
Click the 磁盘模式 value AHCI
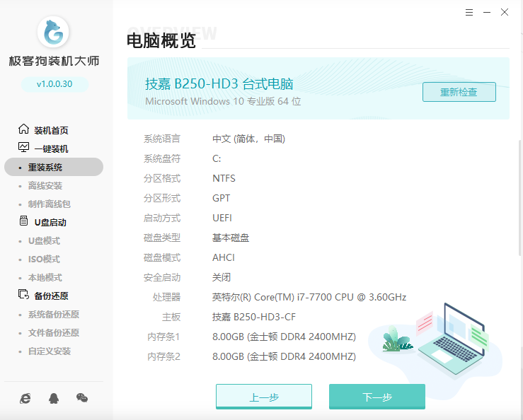(x=224, y=257)
